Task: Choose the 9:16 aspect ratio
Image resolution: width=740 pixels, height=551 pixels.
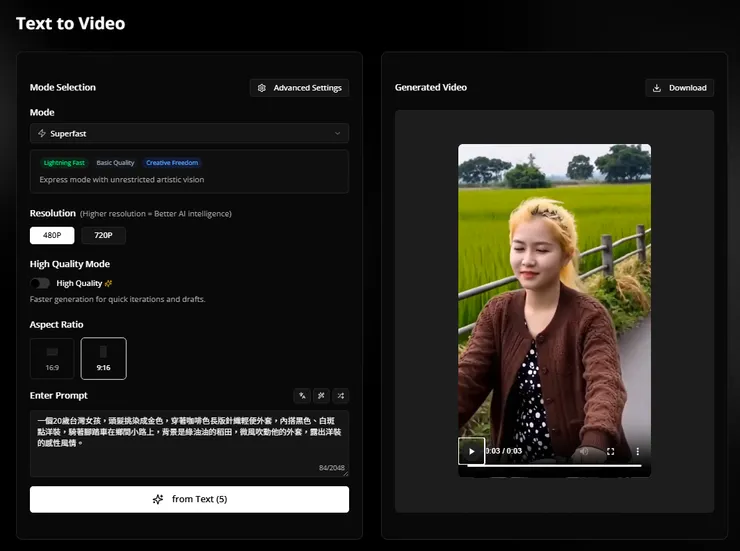Action: [103, 359]
